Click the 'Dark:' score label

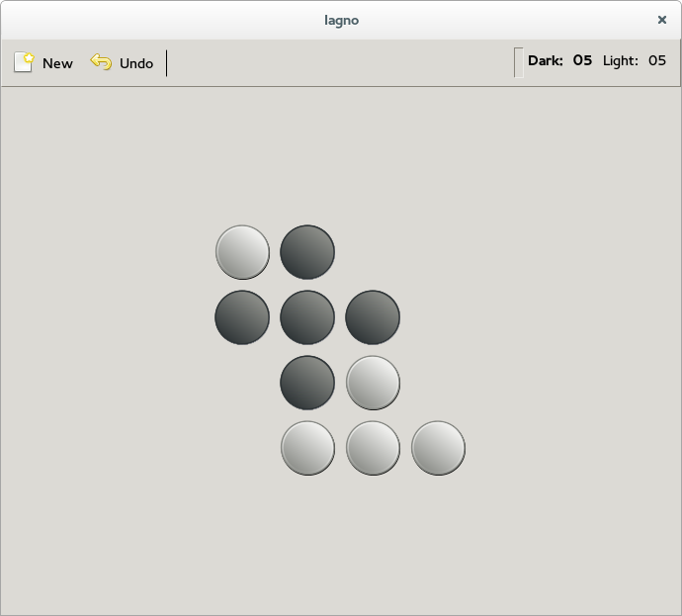click(x=545, y=60)
